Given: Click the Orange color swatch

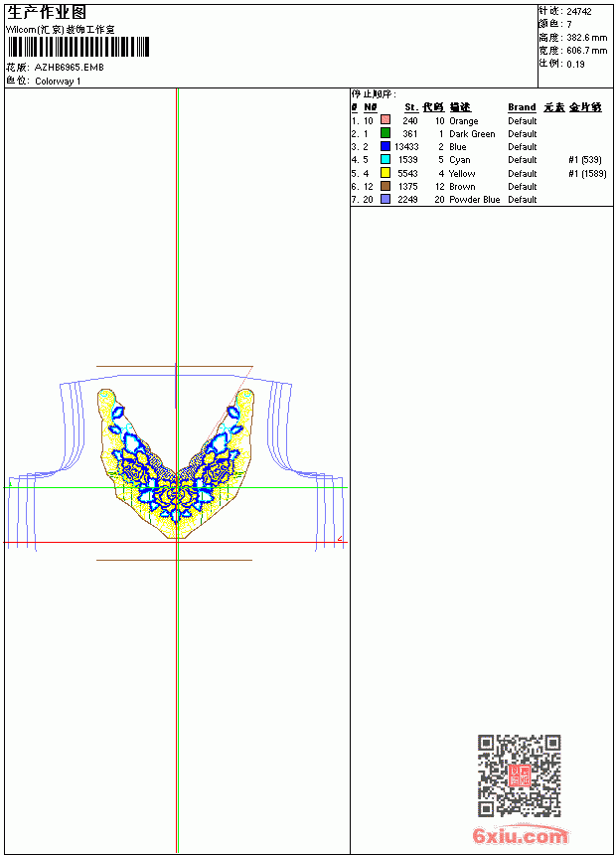Looking at the screenshot, I should [x=385, y=120].
